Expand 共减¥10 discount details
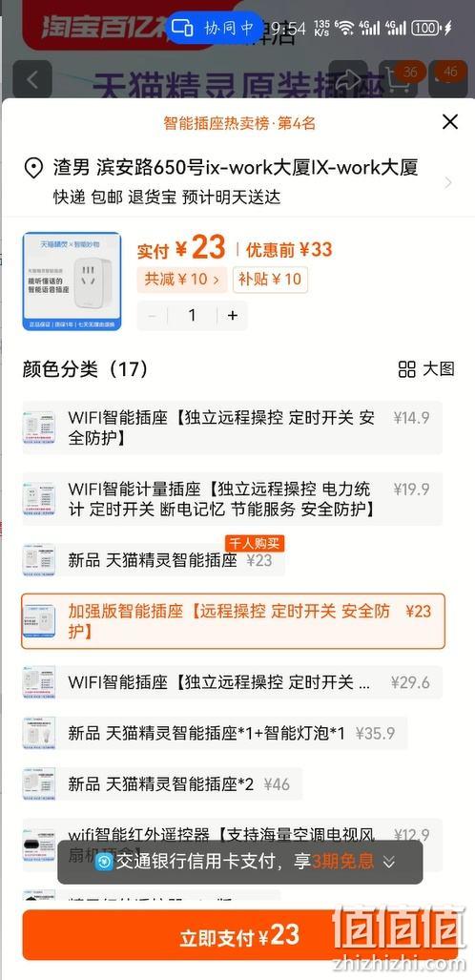Viewport: 475px width, 980px height. (x=182, y=279)
